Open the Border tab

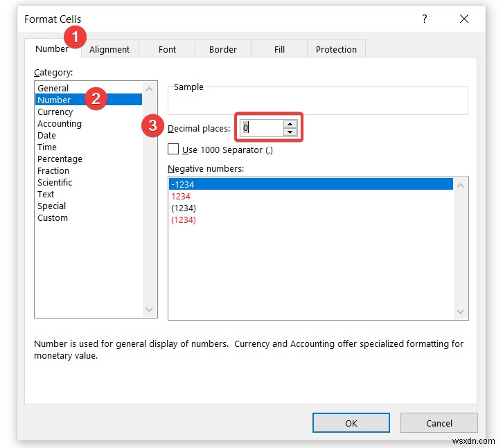[x=223, y=49]
